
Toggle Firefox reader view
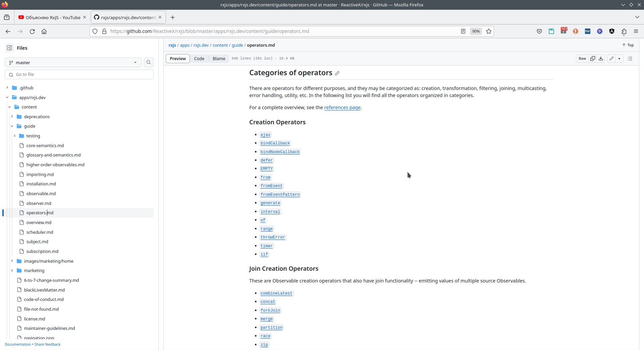463,31
